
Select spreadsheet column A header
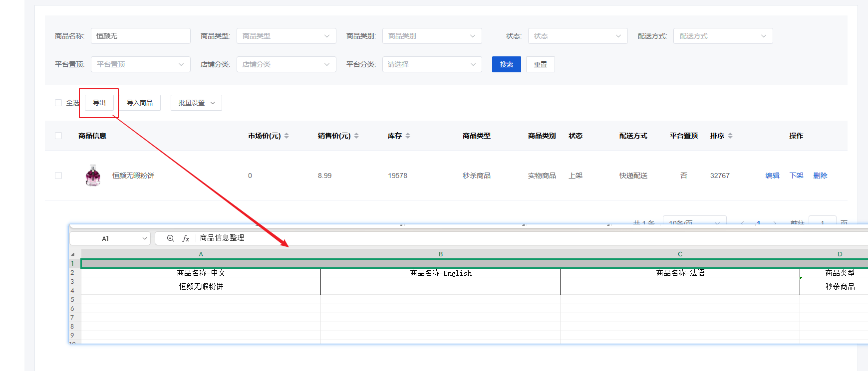[201, 254]
